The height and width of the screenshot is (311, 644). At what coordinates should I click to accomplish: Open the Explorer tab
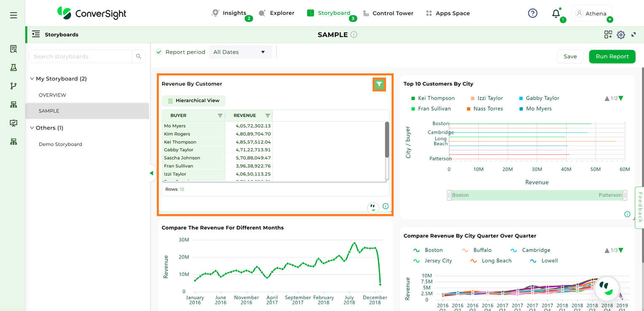coord(276,13)
